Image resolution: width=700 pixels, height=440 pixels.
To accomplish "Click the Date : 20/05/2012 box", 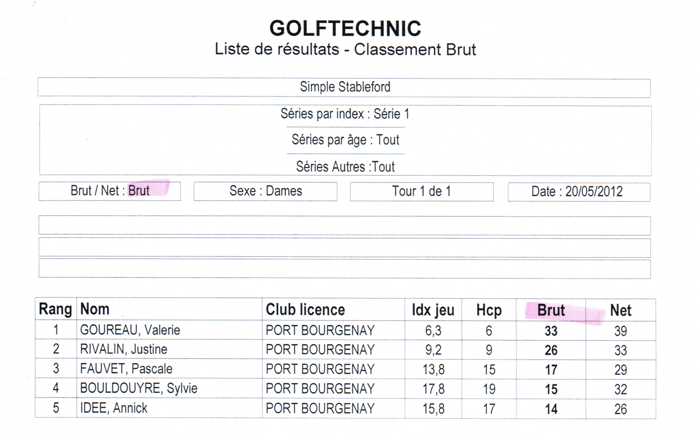I will pos(579,192).
